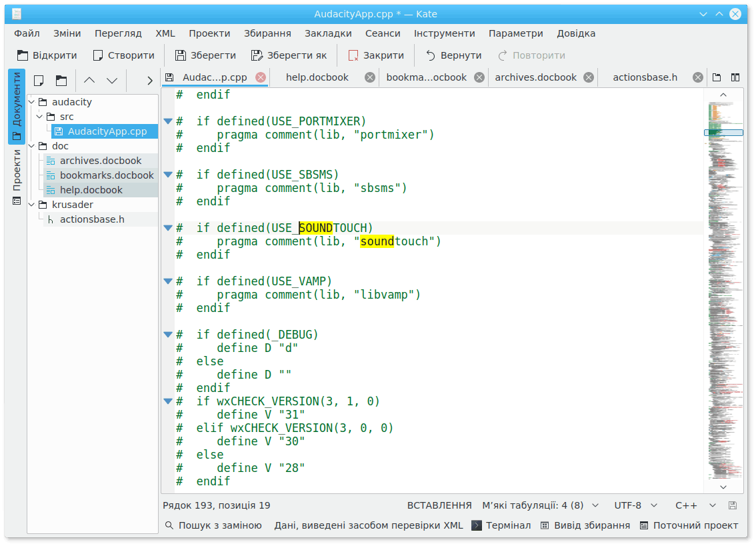Click the save icon in the status bar

pyautogui.click(x=733, y=506)
